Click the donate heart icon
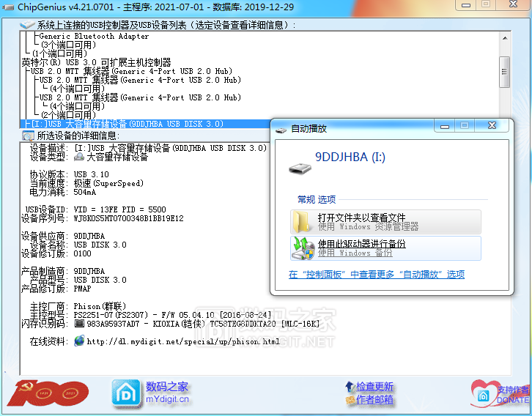Viewport: 532px width, 416px height. tap(484, 393)
